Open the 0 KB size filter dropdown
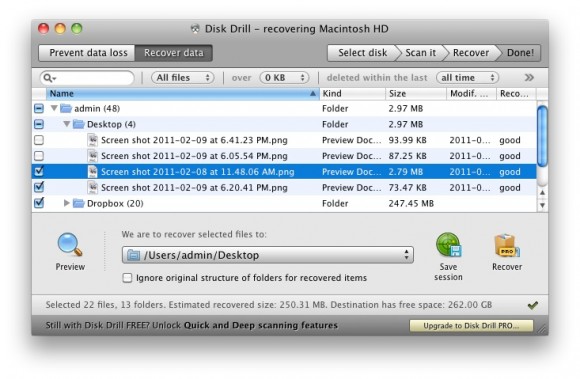 284,78
